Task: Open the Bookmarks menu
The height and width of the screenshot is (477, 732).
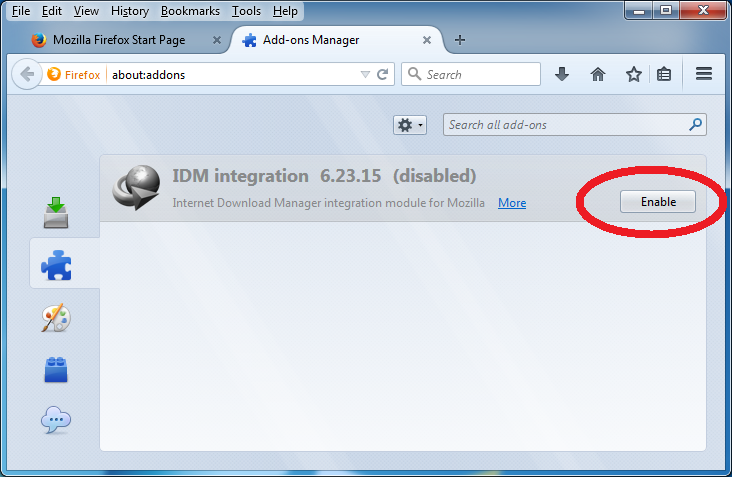Action: [190, 11]
